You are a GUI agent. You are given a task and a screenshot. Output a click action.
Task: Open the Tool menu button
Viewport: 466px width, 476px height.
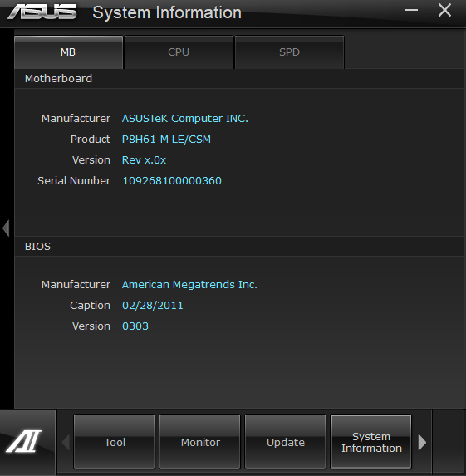[114, 442]
